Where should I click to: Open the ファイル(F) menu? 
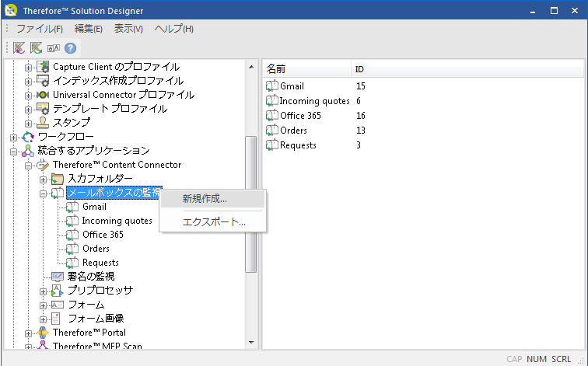[40, 29]
